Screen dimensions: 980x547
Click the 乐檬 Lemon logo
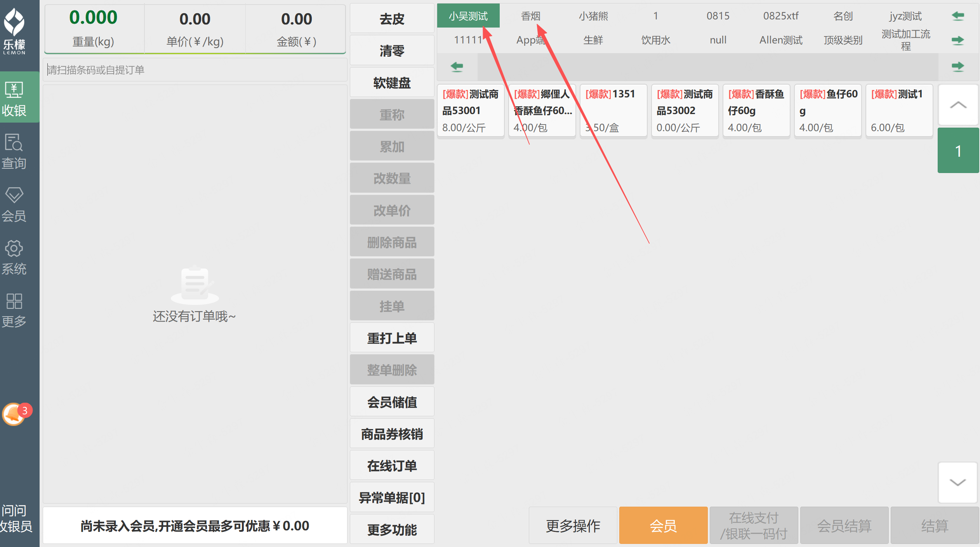[14, 31]
